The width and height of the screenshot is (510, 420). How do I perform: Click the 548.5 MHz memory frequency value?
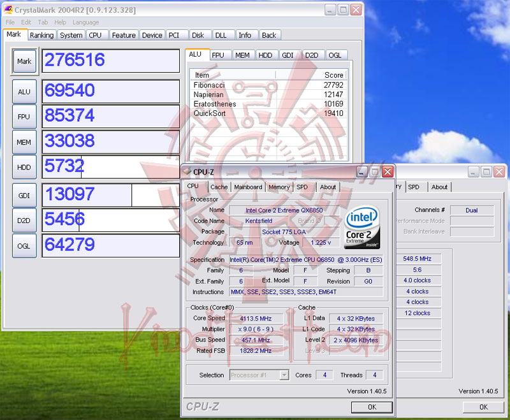click(x=418, y=259)
